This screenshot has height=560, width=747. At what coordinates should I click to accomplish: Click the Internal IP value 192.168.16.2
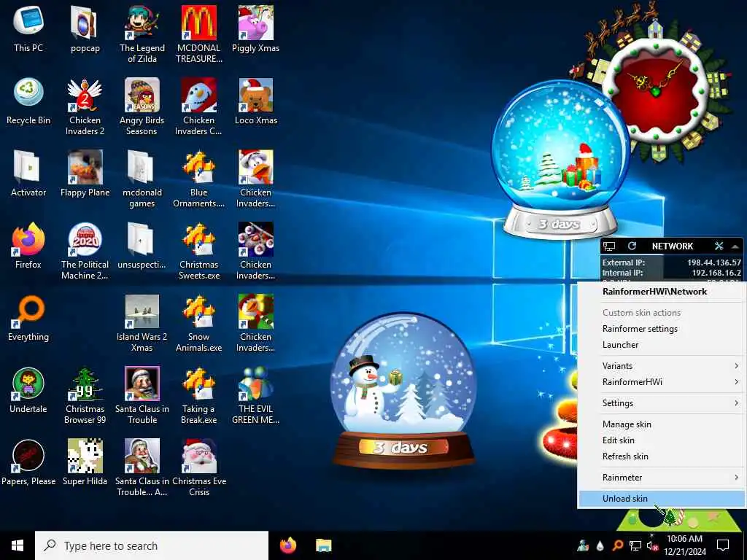[x=716, y=273]
